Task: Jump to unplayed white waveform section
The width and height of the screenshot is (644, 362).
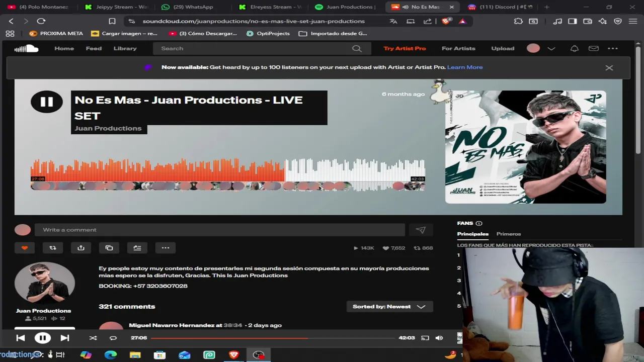Action: pos(355,170)
